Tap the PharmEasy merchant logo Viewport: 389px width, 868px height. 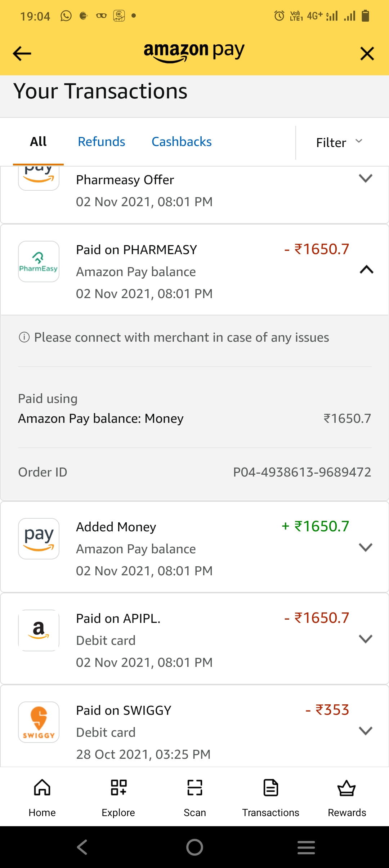39,261
